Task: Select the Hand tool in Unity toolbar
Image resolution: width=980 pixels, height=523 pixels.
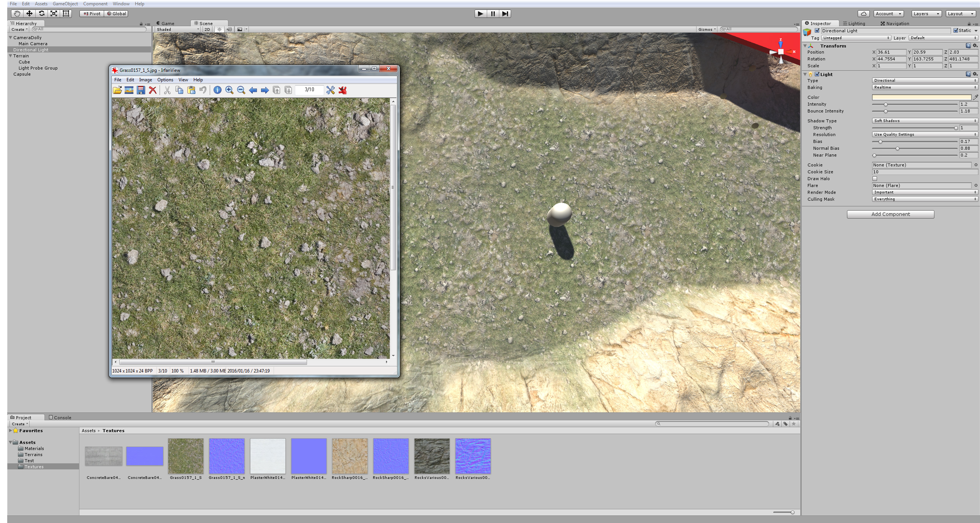Action: pos(17,14)
